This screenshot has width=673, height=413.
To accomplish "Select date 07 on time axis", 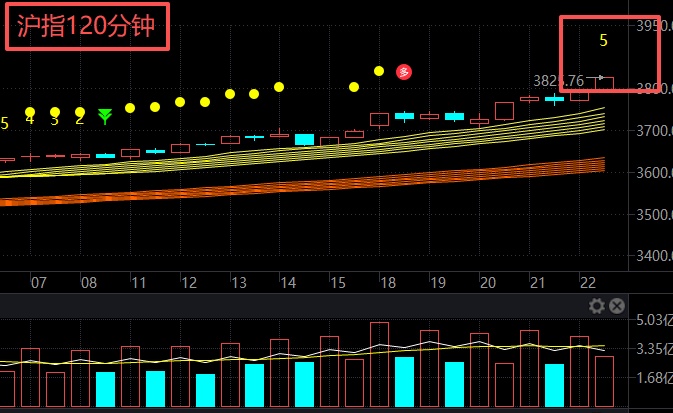I will coord(39,283).
